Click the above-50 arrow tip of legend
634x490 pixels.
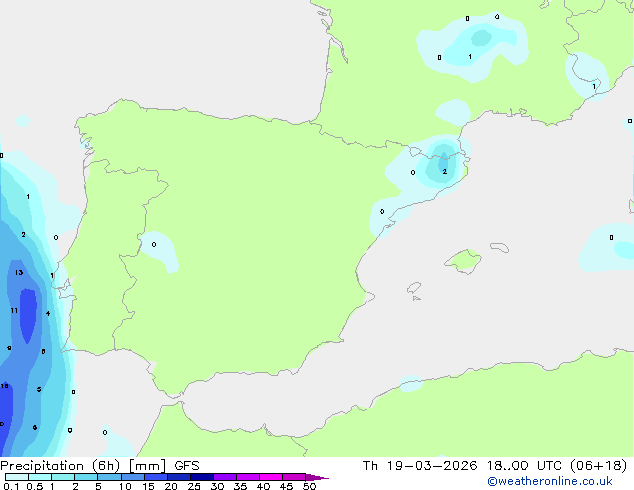point(317,477)
